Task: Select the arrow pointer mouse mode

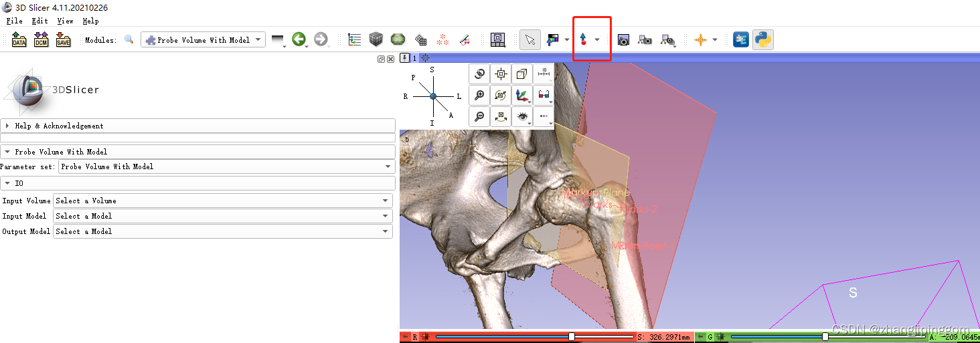Action: (x=530, y=40)
